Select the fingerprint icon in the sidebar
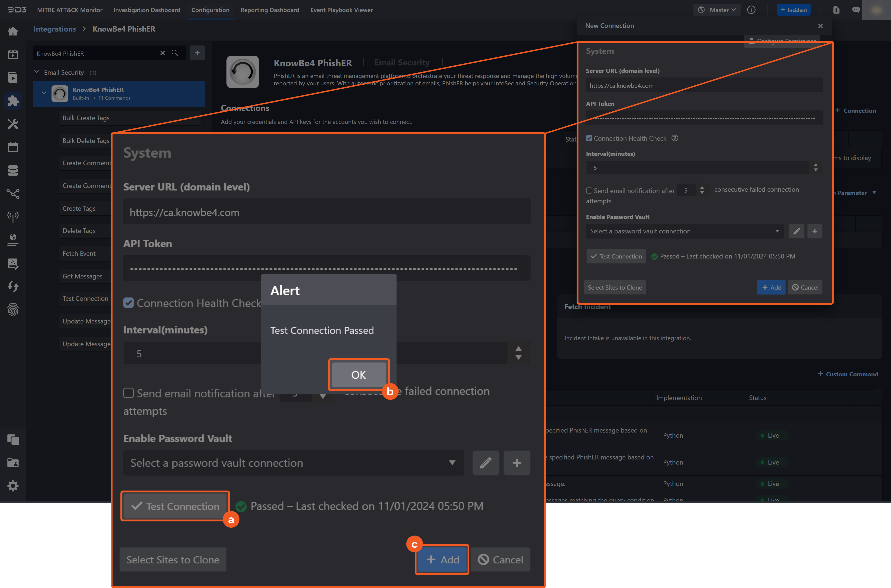 [13, 310]
